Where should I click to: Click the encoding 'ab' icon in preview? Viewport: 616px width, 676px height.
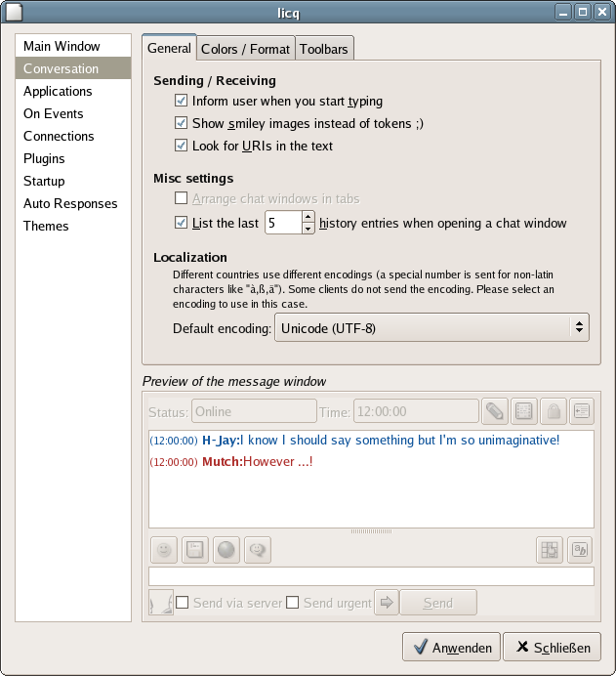[580, 550]
